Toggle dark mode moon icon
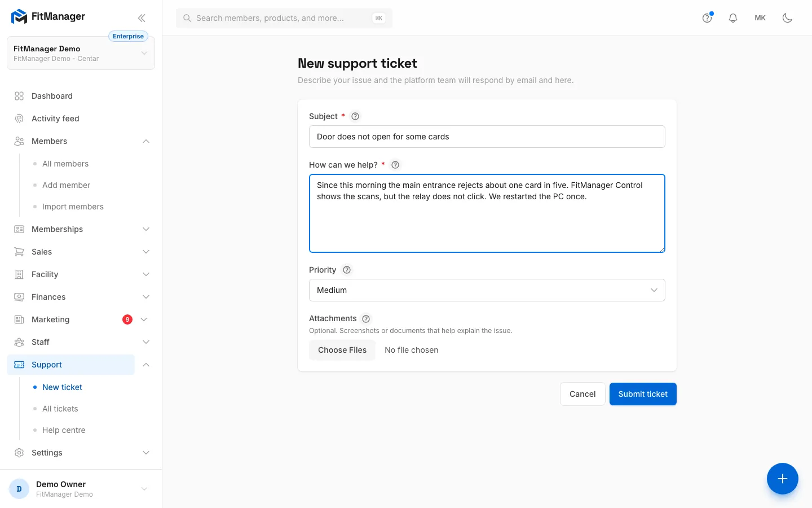This screenshot has height=508, width=812. (787, 18)
